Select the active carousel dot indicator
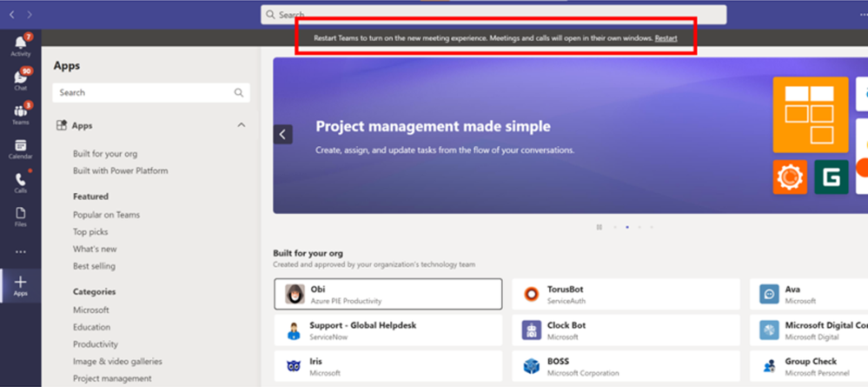The image size is (868, 387). (626, 227)
